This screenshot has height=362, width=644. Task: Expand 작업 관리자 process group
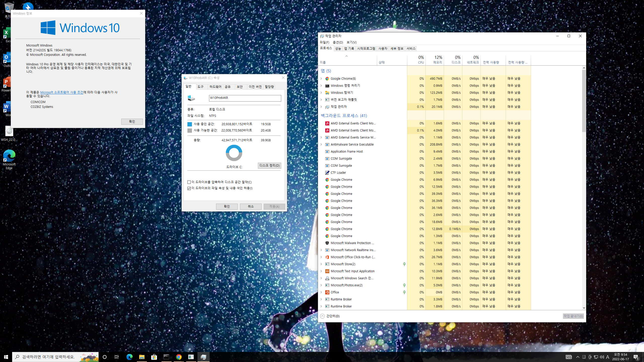[x=321, y=107]
